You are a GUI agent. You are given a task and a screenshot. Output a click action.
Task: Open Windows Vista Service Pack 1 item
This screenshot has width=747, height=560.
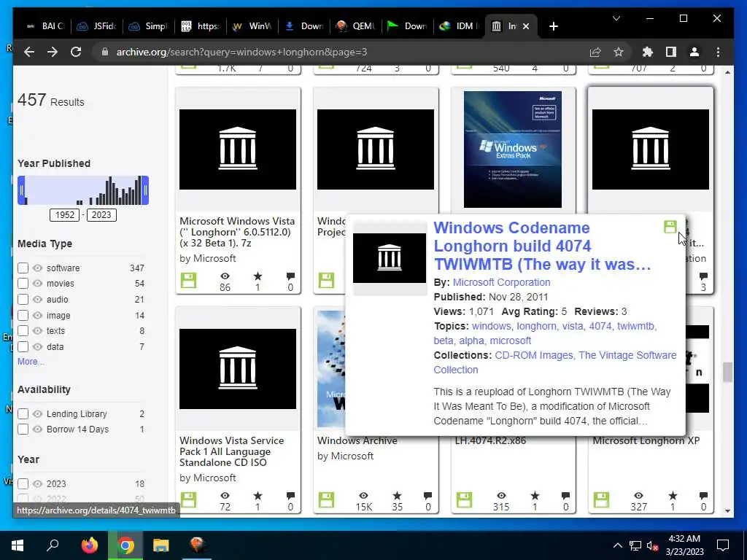pyautogui.click(x=231, y=451)
